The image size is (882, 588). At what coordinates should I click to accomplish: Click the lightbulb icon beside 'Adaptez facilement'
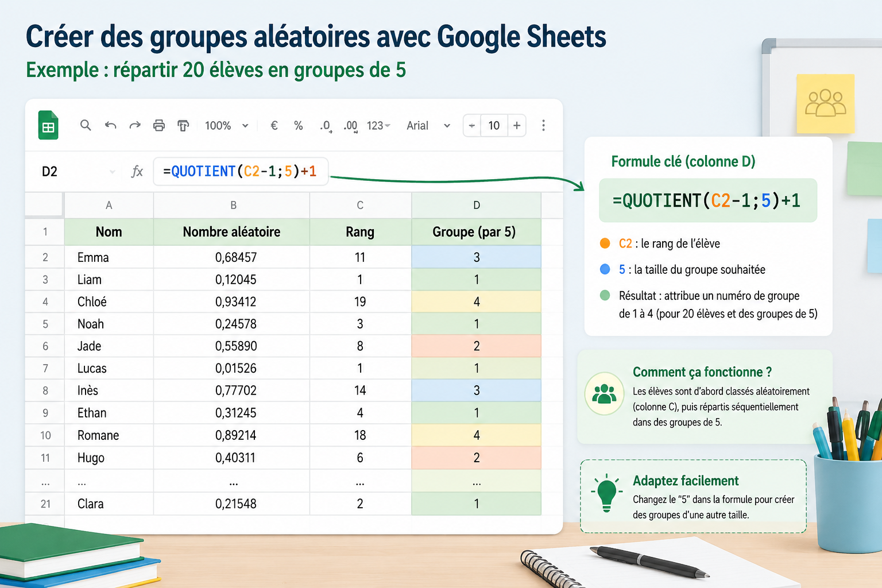(x=606, y=492)
